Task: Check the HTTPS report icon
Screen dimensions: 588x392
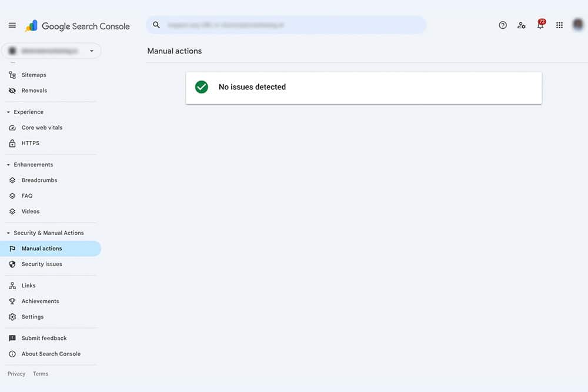Action: [x=12, y=143]
